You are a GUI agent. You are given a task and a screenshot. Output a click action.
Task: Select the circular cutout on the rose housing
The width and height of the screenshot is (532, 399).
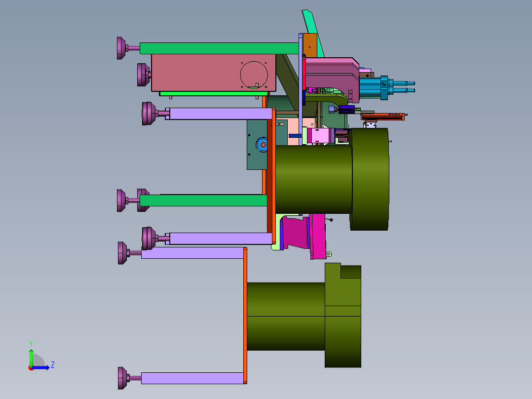click(x=254, y=75)
